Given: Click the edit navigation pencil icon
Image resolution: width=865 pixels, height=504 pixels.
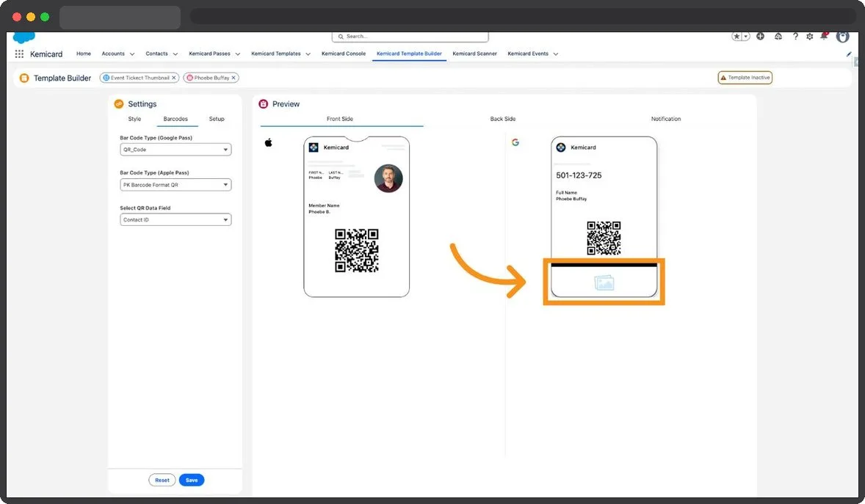Looking at the screenshot, I should click(x=848, y=54).
